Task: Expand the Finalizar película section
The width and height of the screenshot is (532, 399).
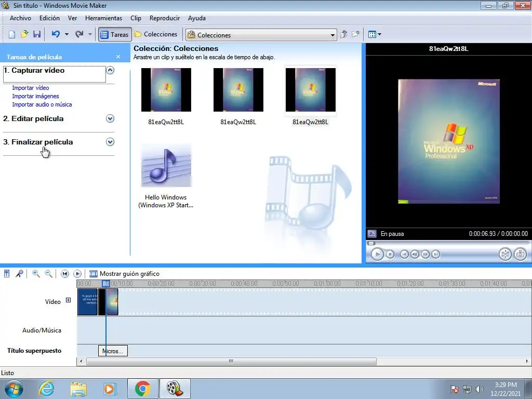Action: [110, 142]
